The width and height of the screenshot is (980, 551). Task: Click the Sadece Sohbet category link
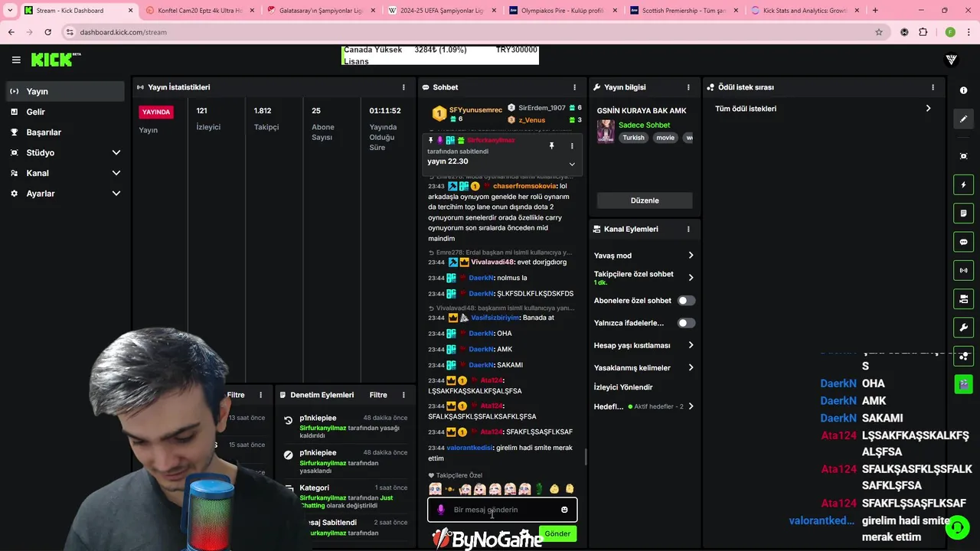644,125
